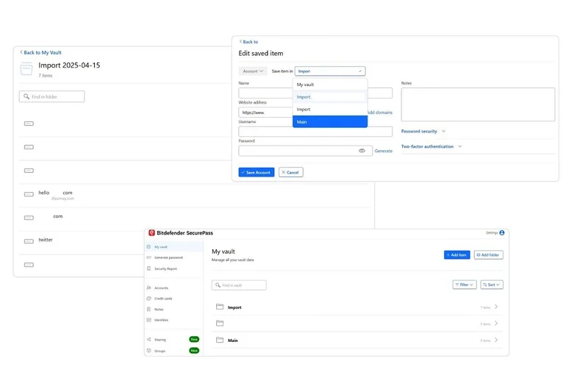Image resolution: width=588 pixels, height=392 pixels.
Task: Click the Credit cards sidebar icon
Action: pos(149,299)
